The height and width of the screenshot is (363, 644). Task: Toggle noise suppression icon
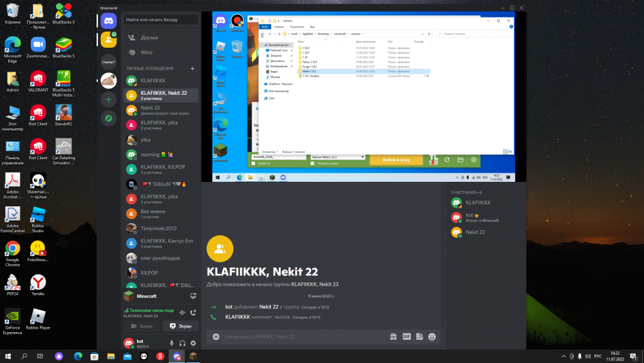coord(182,313)
